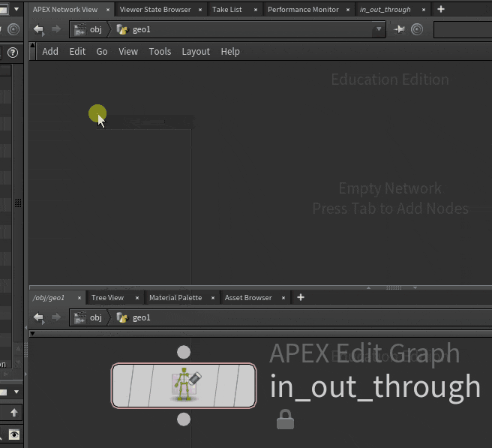
Task: Open the Go menu
Action: point(102,52)
